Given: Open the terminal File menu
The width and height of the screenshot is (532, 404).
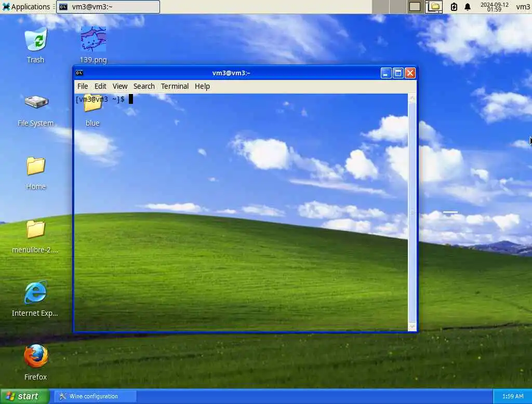Looking at the screenshot, I should (x=83, y=86).
